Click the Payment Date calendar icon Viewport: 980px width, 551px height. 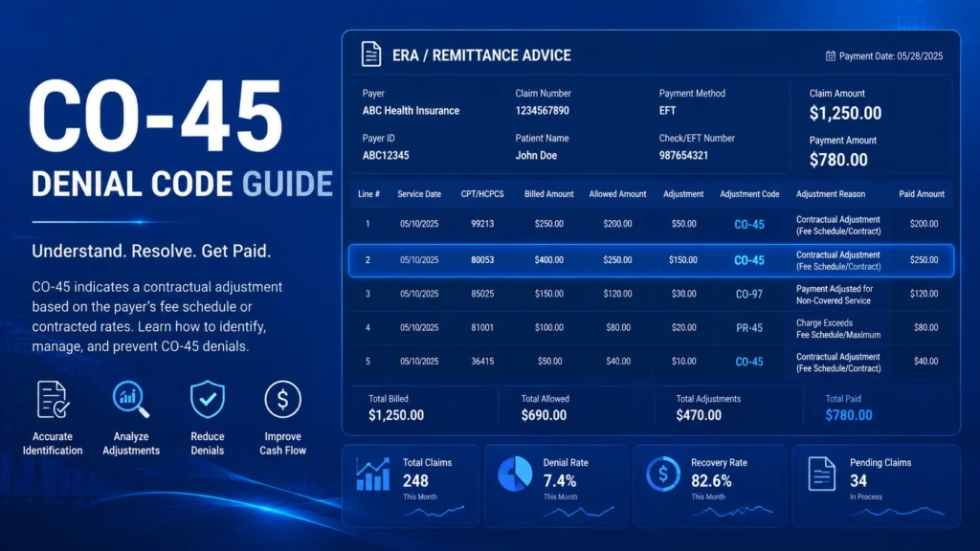(x=830, y=55)
